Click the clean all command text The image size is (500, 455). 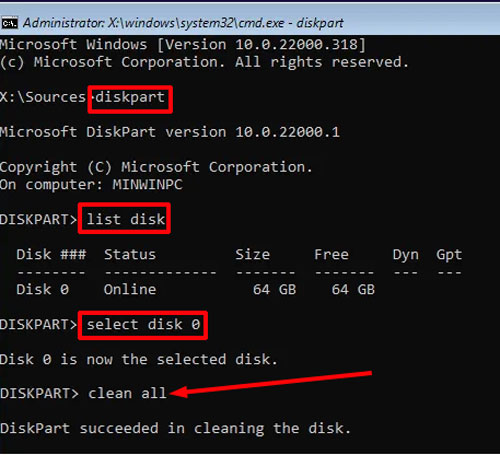click(x=127, y=393)
